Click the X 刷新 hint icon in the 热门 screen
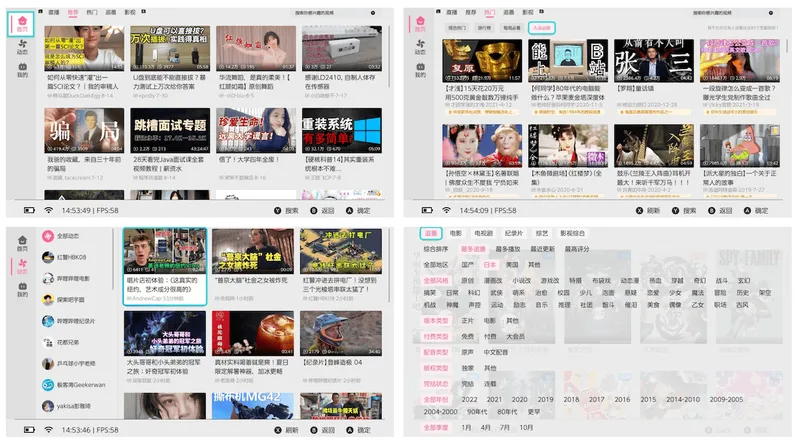 click(639, 210)
